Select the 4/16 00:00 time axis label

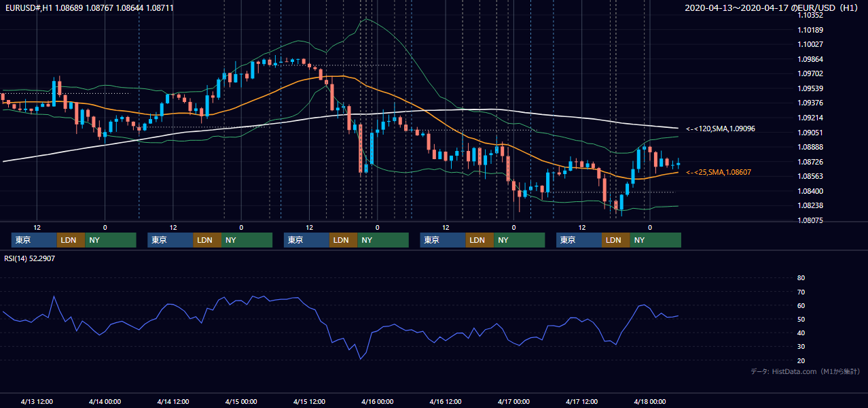pos(377,401)
